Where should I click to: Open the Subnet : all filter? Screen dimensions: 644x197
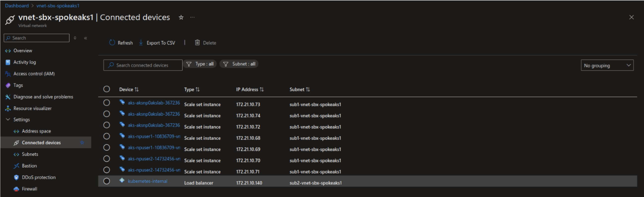tap(239, 64)
